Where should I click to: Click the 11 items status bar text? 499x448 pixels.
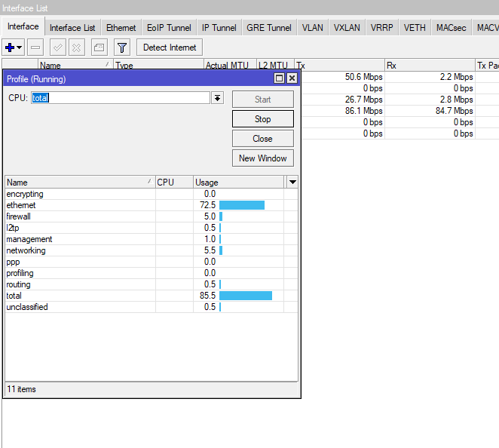click(21, 389)
